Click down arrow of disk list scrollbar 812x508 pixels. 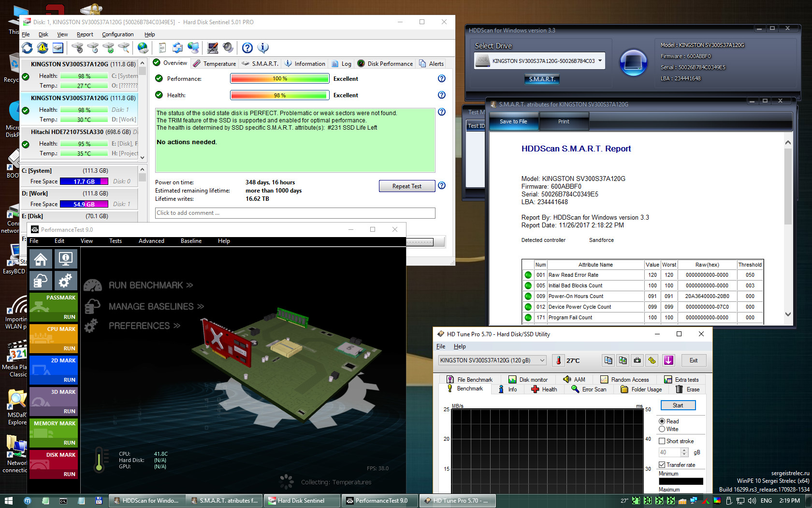tap(142, 157)
